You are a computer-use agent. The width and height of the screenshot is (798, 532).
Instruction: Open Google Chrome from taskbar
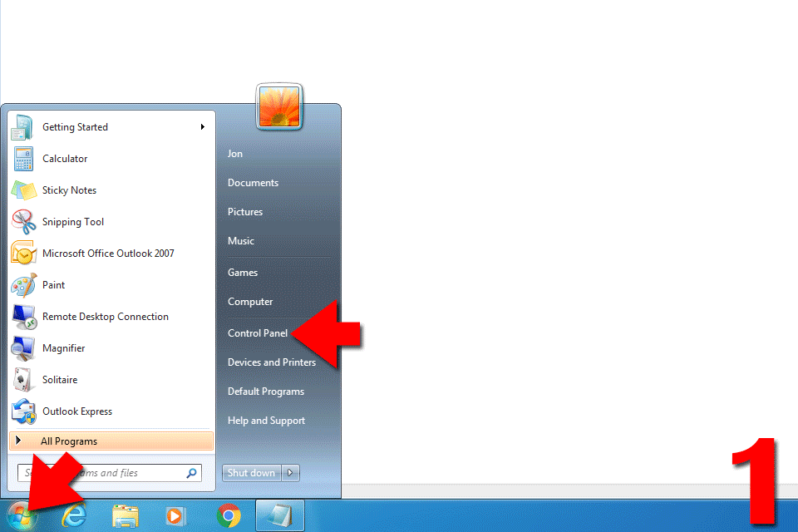coord(229,516)
